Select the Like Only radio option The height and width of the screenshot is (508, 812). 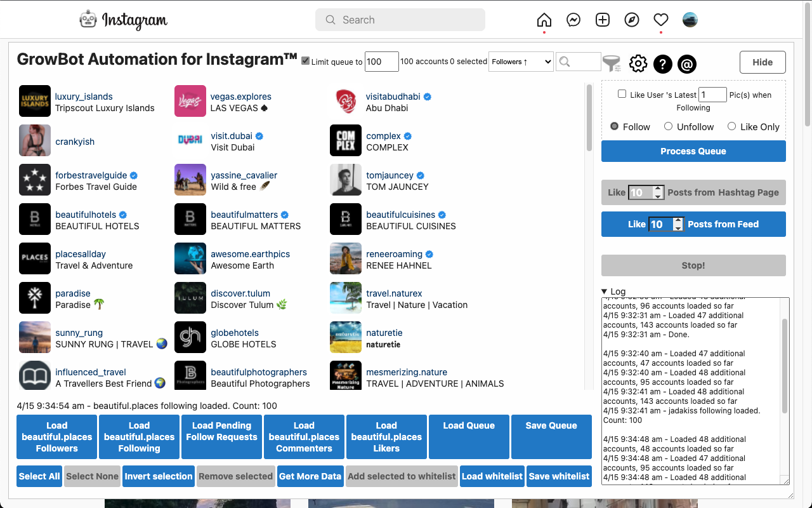tap(731, 126)
